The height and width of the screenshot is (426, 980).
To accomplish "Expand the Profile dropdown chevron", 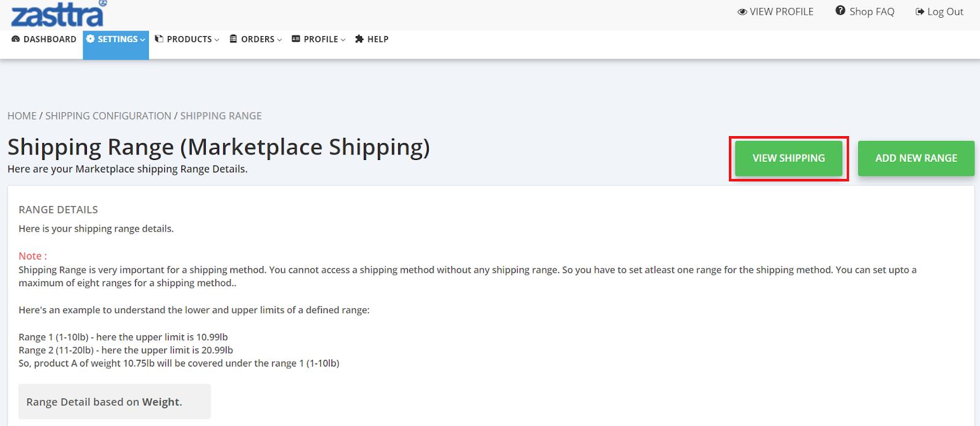I will coord(343,40).
